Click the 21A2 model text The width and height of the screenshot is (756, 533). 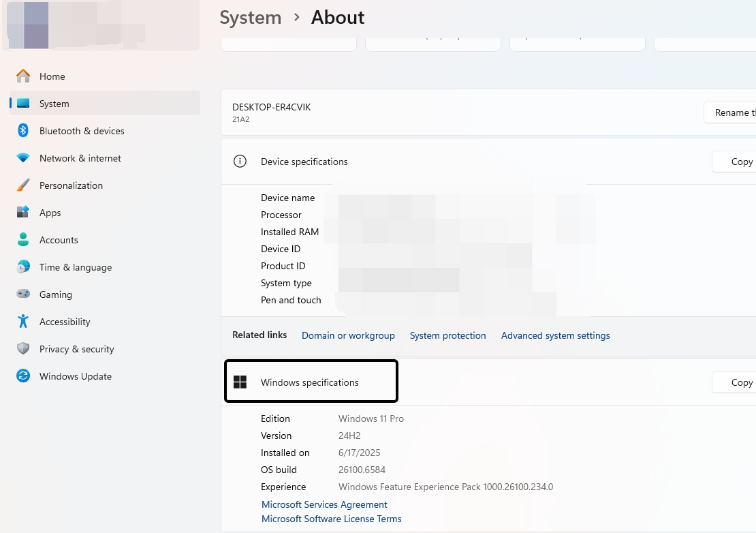point(241,119)
